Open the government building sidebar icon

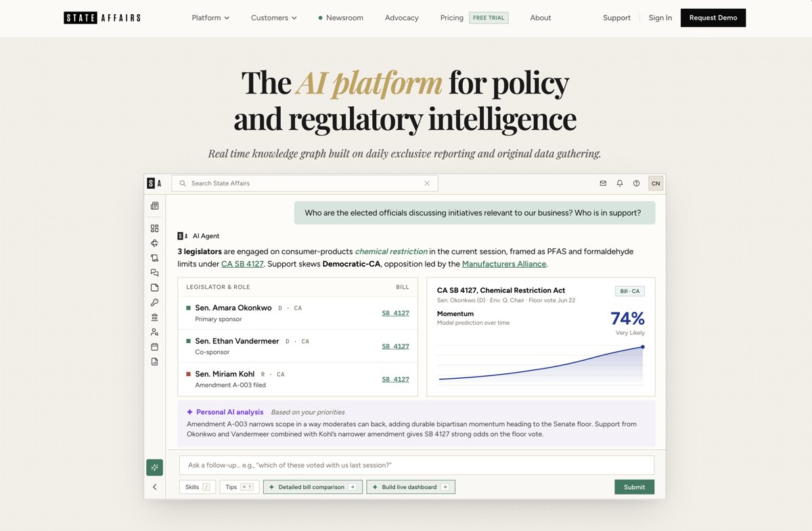point(154,317)
